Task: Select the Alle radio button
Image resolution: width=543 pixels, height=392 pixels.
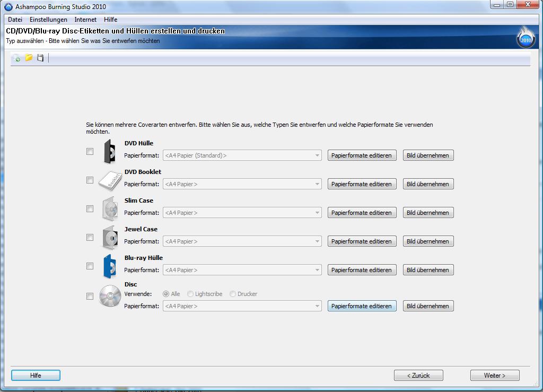Action: pyautogui.click(x=166, y=294)
